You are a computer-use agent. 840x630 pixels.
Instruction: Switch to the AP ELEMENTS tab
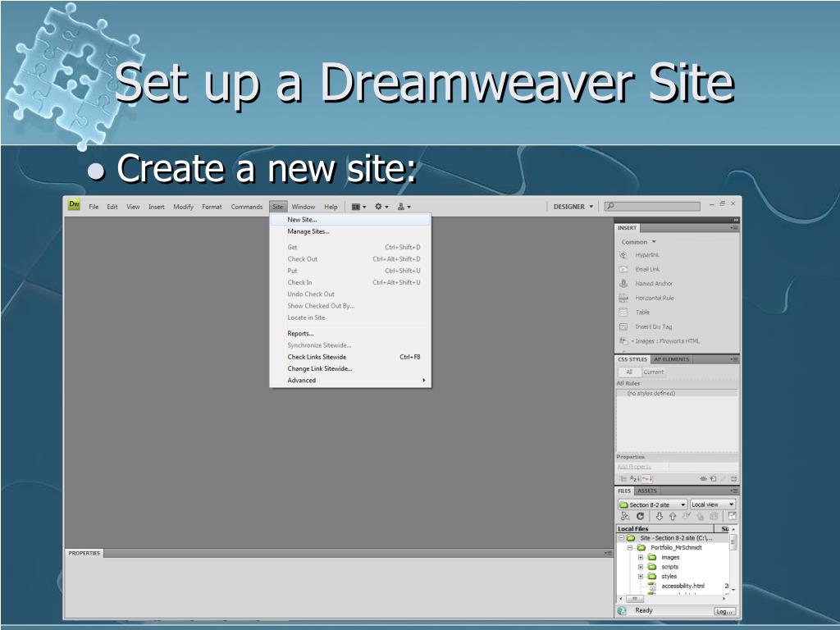point(671,359)
